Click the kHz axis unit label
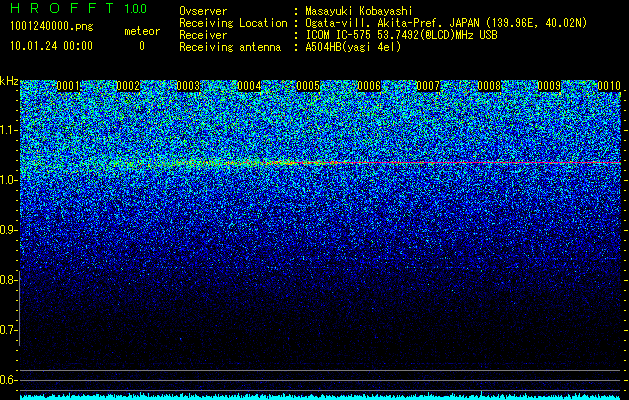This screenshot has width=629, height=400. (9, 81)
